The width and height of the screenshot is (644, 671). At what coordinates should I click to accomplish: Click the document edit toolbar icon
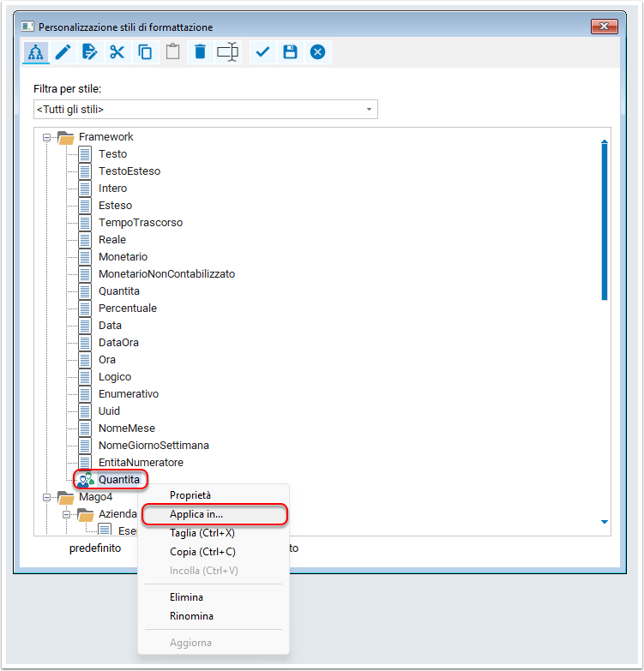89,52
